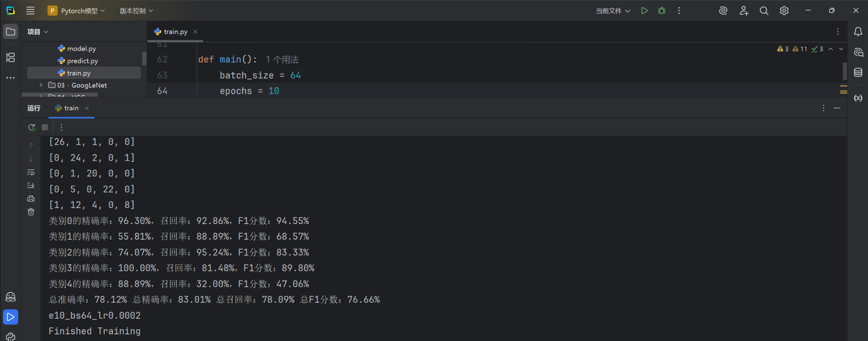Open predict.py in the project tree
The width and height of the screenshot is (868, 341).
[82, 61]
